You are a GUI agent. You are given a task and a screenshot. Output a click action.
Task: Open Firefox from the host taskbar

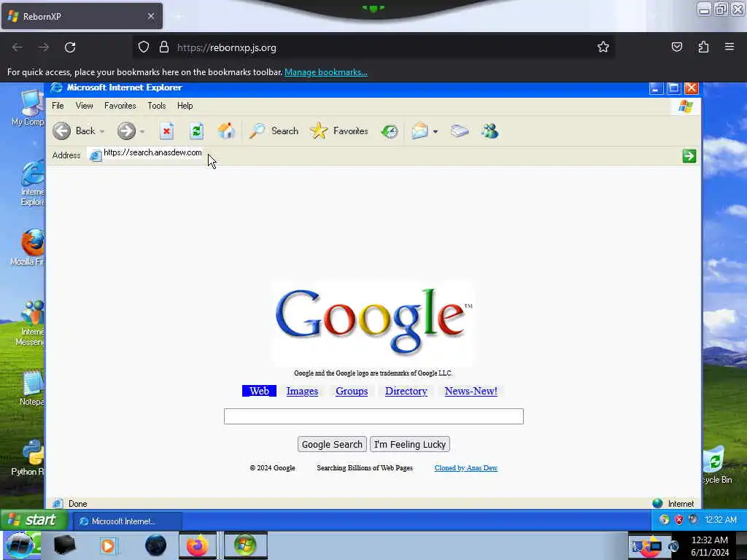point(197,545)
